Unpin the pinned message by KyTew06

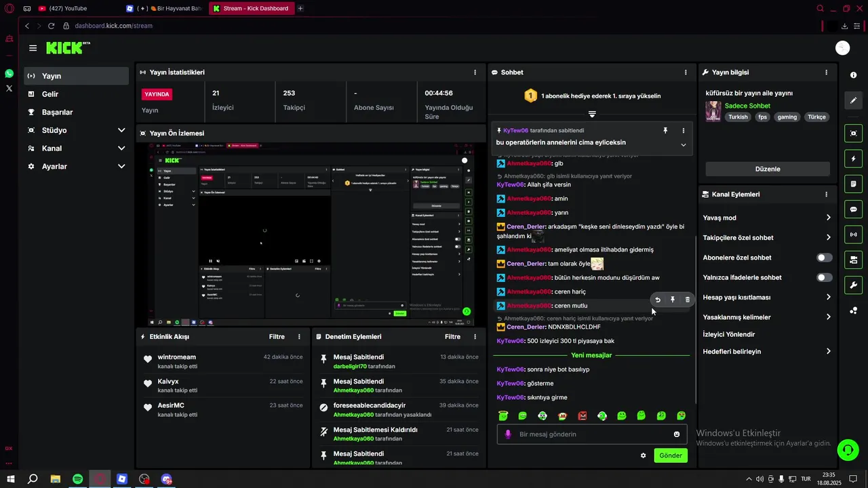coord(665,130)
